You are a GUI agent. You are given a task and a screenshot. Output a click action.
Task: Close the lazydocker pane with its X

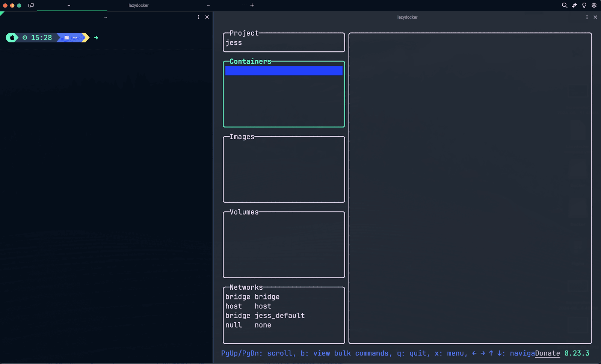tap(595, 17)
